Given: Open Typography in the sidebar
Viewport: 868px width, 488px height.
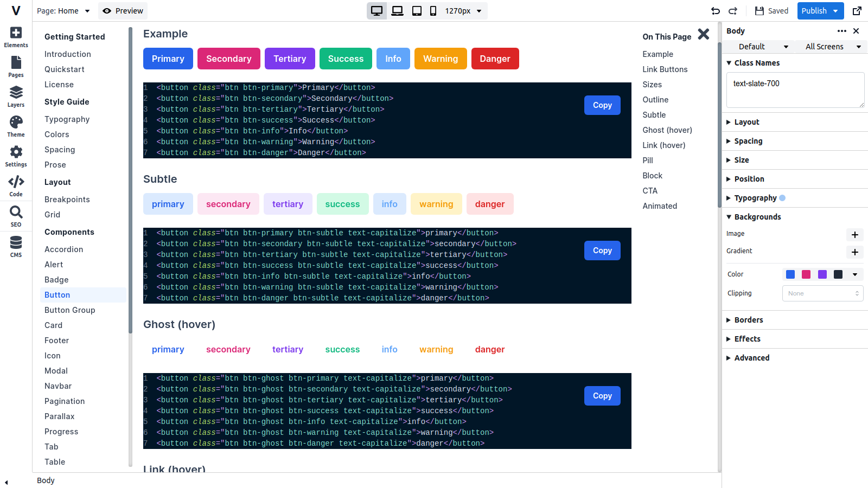Looking at the screenshot, I should 67,119.
